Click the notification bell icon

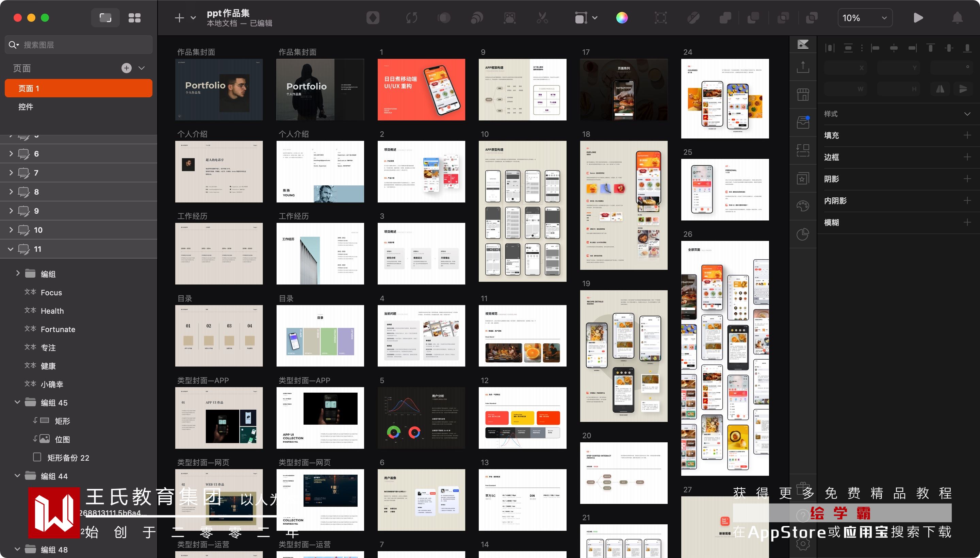pos(957,18)
